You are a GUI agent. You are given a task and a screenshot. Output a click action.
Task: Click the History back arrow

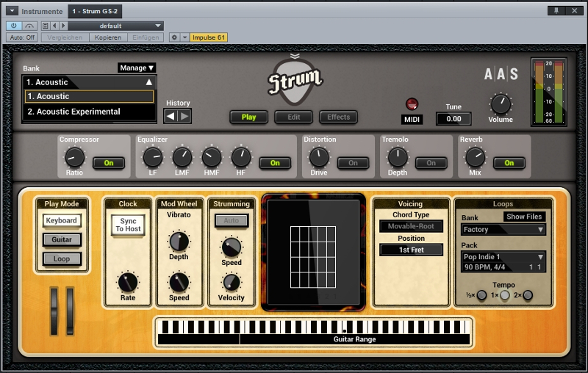tap(171, 116)
